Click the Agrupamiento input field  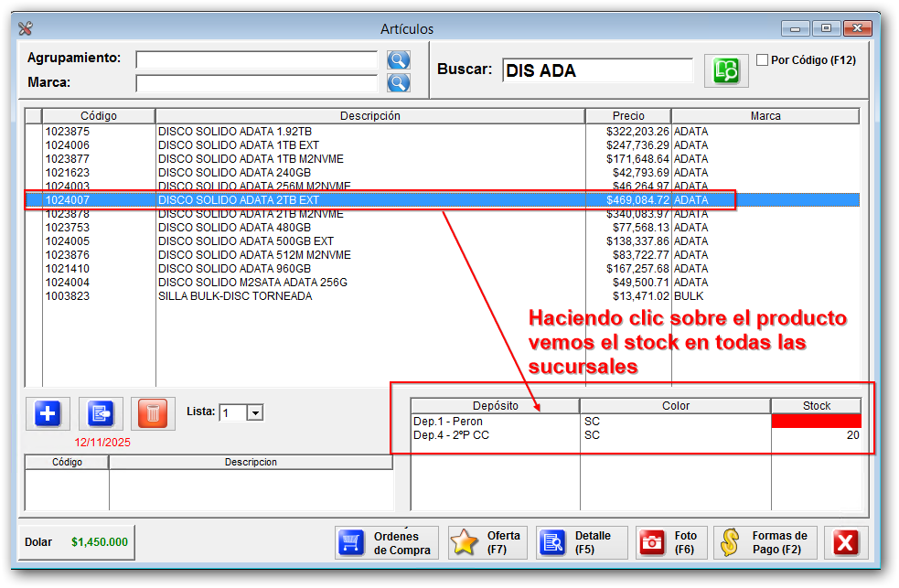tap(256, 60)
